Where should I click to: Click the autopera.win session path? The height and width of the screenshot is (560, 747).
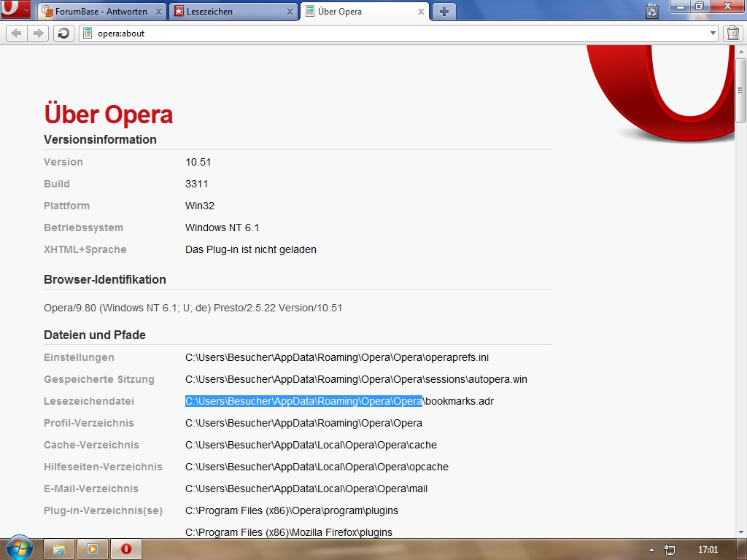pyautogui.click(x=356, y=379)
